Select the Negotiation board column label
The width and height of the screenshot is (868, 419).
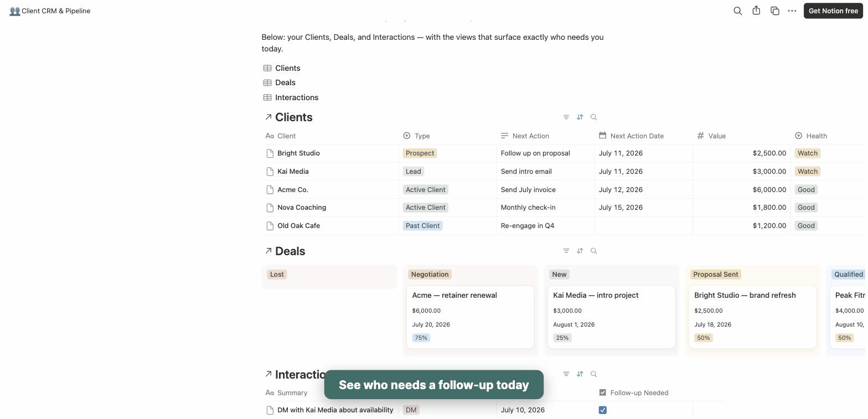pyautogui.click(x=430, y=275)
